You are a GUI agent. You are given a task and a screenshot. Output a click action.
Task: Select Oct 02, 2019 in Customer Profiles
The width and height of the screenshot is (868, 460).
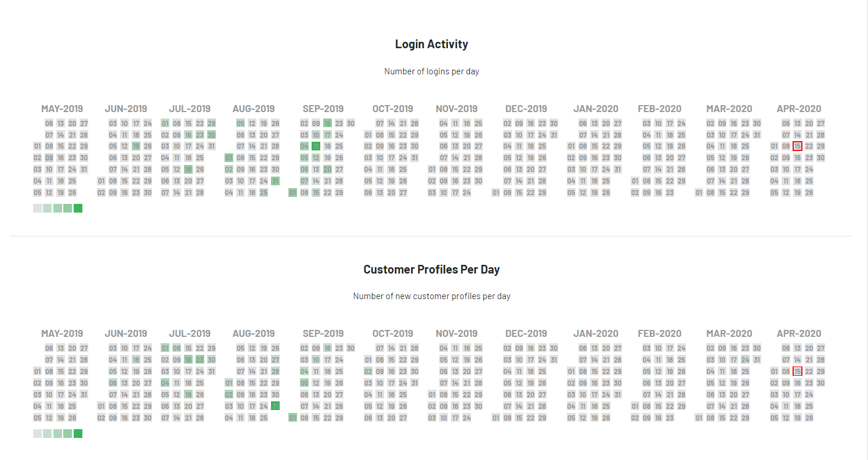pos(368,371)
